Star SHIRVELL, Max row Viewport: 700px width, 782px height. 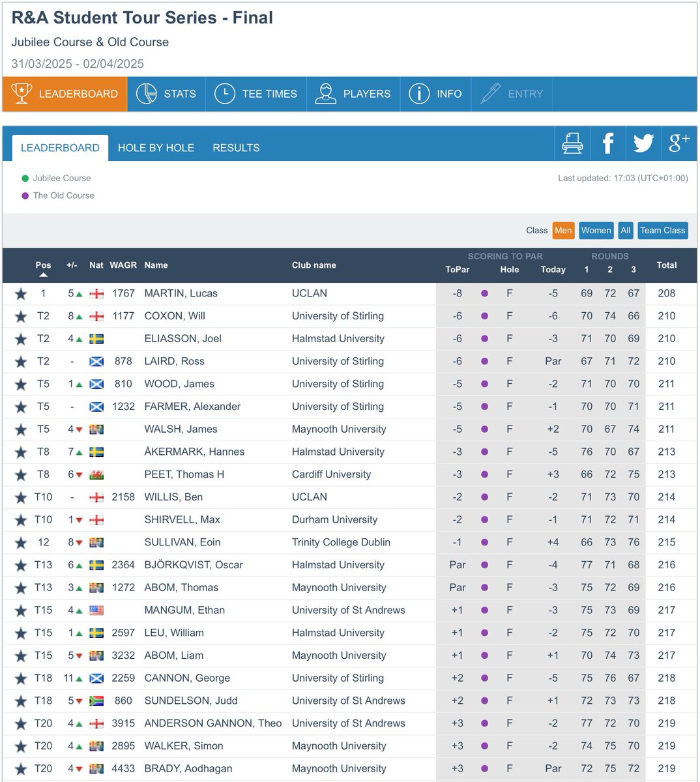click(21, 520)
